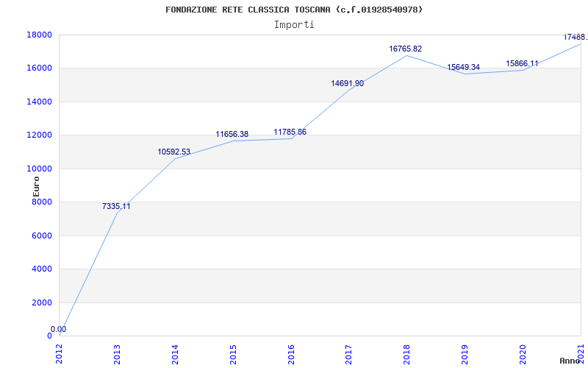The width and height of the screenshot is (588, 368).
Task: Click the 2000 y-axis tick label
Action: (x=42, y=302)
